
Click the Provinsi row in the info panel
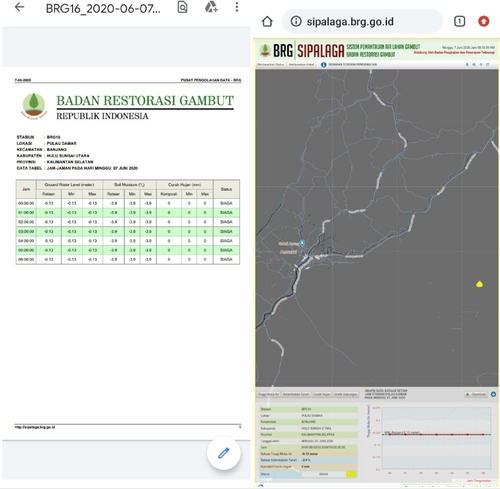coord(308,435)
